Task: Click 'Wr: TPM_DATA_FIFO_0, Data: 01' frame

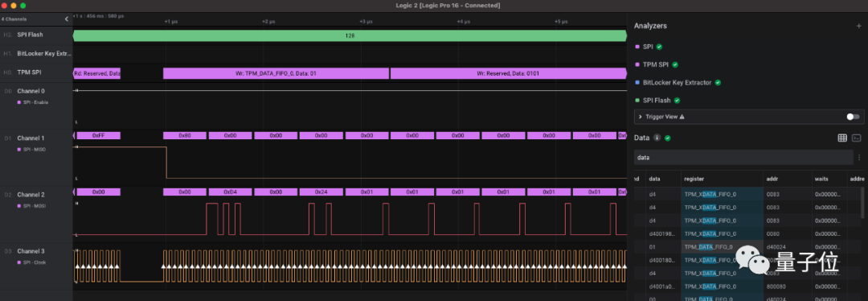Action: pyautogui.click(x=276, y=73)
